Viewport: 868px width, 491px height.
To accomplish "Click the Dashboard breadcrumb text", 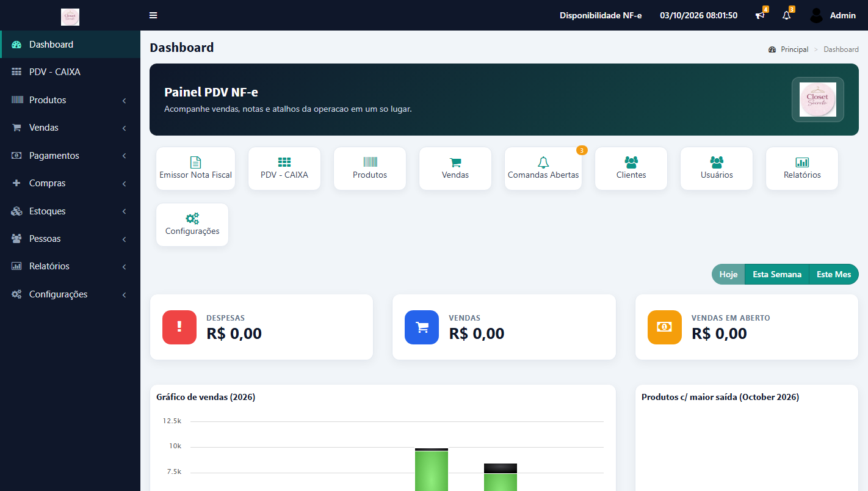I will pos(841,49).
